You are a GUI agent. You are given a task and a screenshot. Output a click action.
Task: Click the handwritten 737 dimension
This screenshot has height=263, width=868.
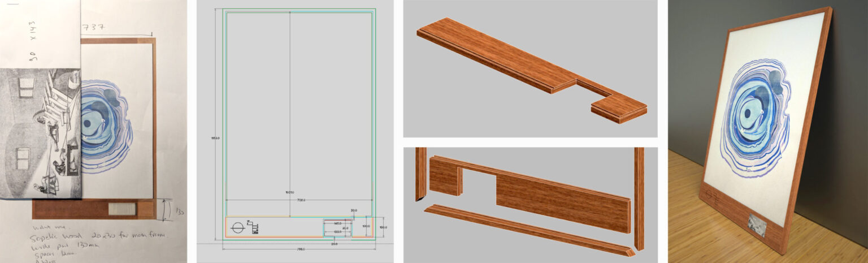93,27
